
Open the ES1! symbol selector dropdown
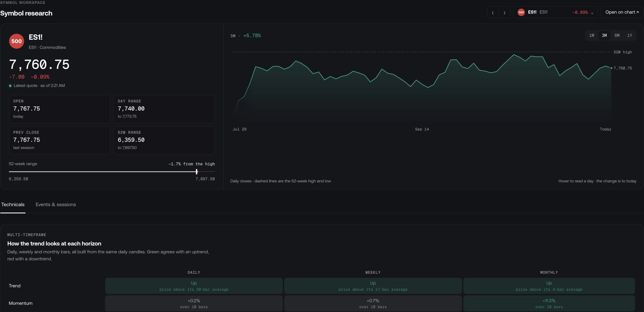tap(555, 12)
